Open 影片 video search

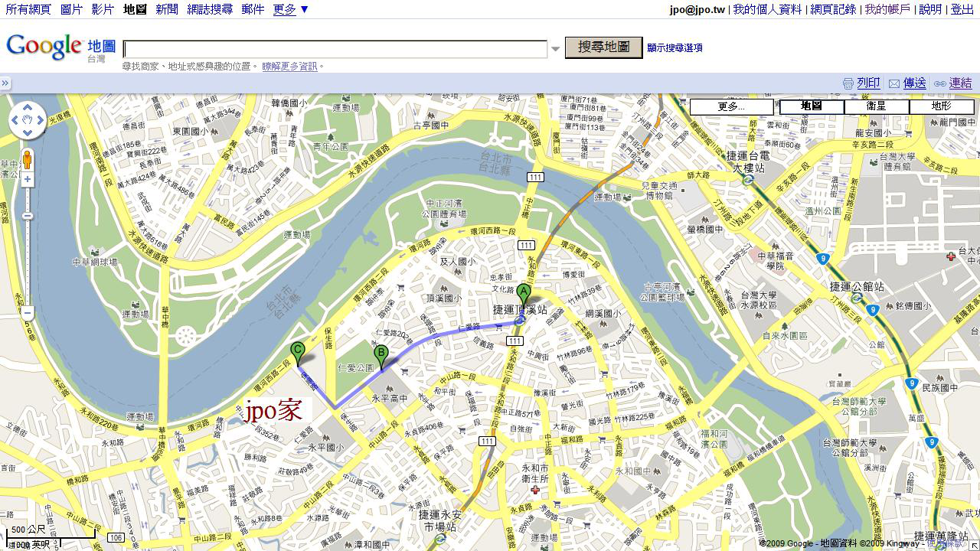pyautogui.click(x=103, y=9)
